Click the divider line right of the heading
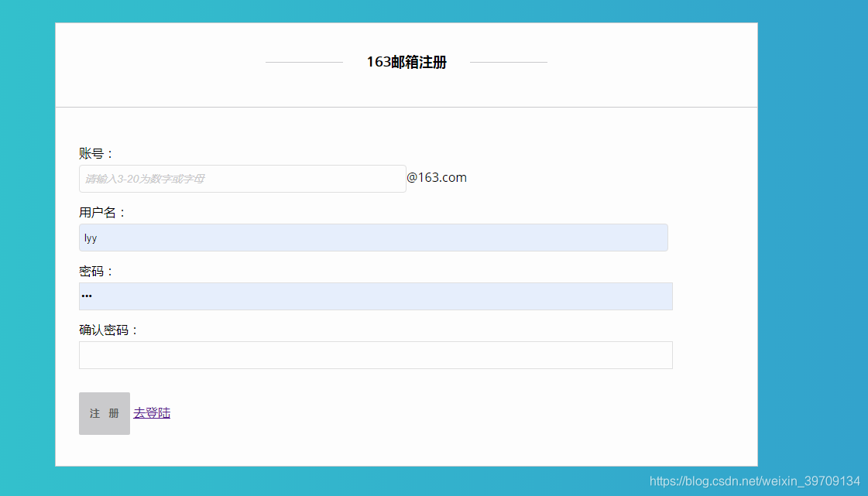Image resolution: width=868 pixels, height=496 pixels. (509, 62)
